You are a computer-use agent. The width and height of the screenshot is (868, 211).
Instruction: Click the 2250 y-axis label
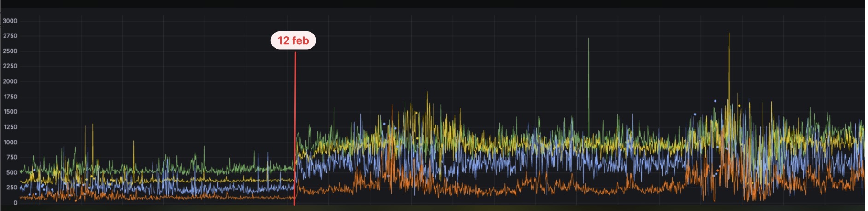pos(10,66)
